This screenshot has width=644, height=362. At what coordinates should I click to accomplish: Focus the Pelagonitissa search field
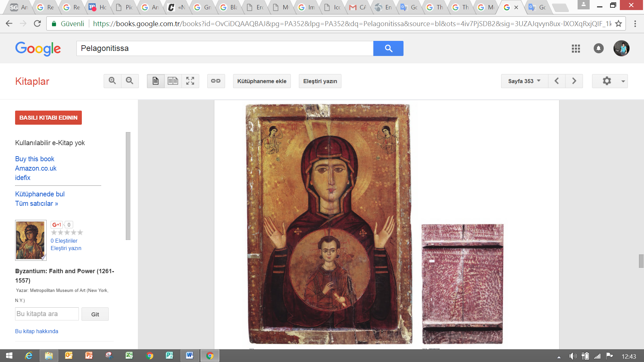pyautogui.click(x=225, y=48)
